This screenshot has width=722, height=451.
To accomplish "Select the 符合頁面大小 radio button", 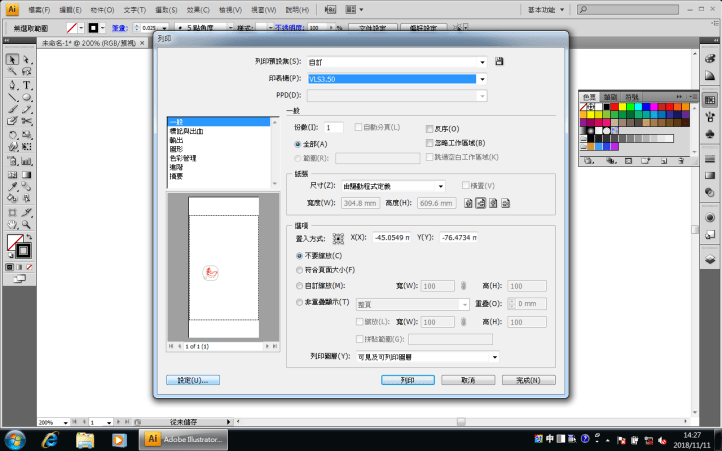I will 299,270.
